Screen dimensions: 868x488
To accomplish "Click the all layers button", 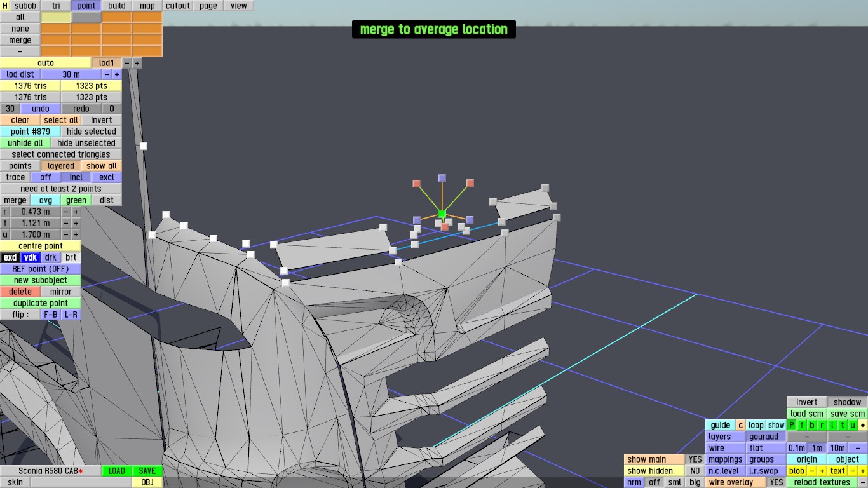I will click(20, 17).
